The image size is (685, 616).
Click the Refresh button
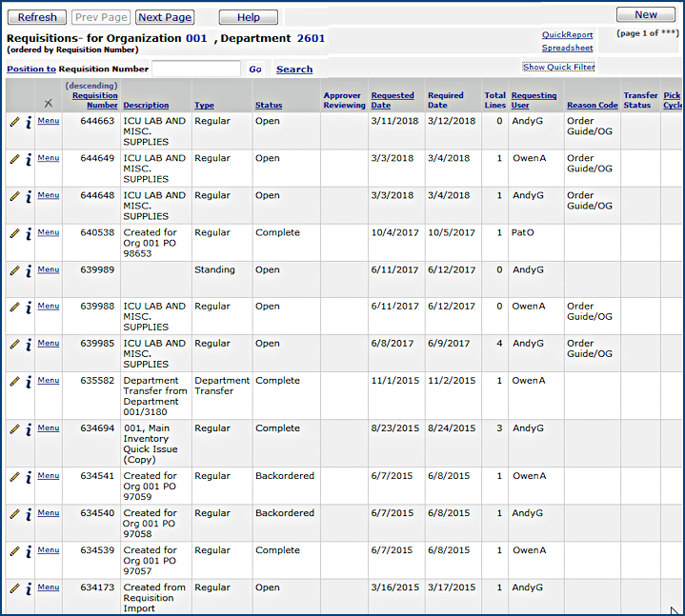coord(37,17)
